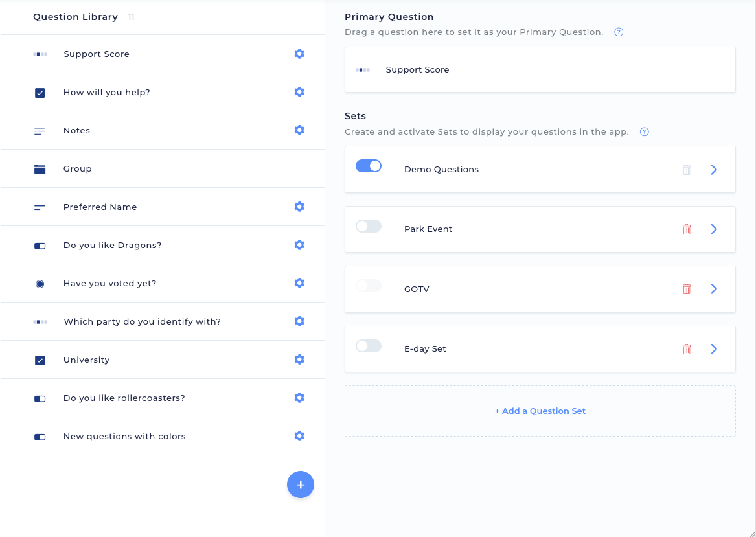Disable the Demo Questions set
This screenshot has height=537, width=756.
tap(368, 166)
